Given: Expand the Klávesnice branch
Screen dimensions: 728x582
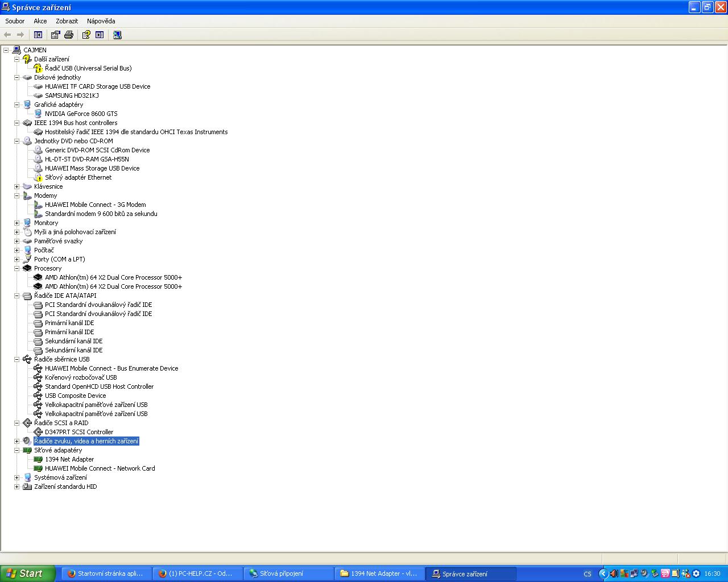Looking at the screenshot, I should point(16,186).
